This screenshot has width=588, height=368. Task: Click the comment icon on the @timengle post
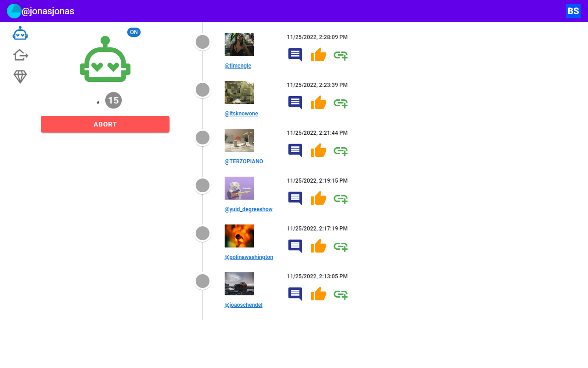294,55
